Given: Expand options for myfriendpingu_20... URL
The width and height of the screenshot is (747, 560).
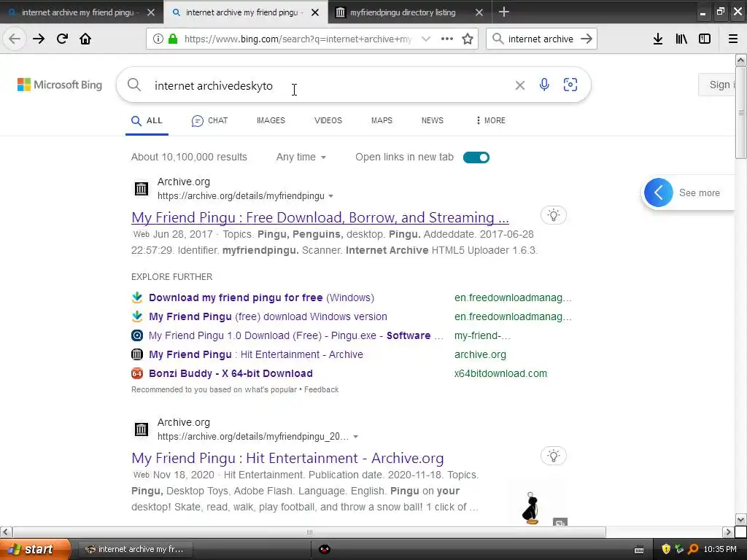Looking at the screenshot, I should tap(355, 437).
